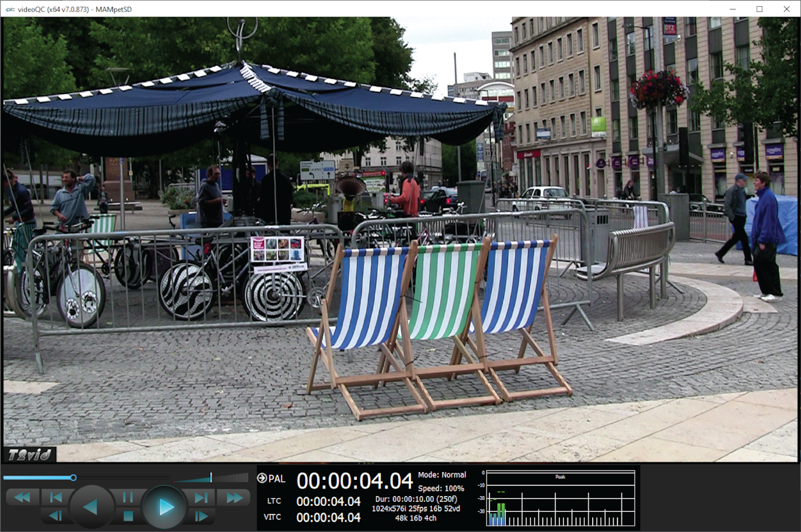Image resolution: width=801 pixels, height=532 pixels.
Task: Click the videoQC application icon in title bar
Action: 9,9
